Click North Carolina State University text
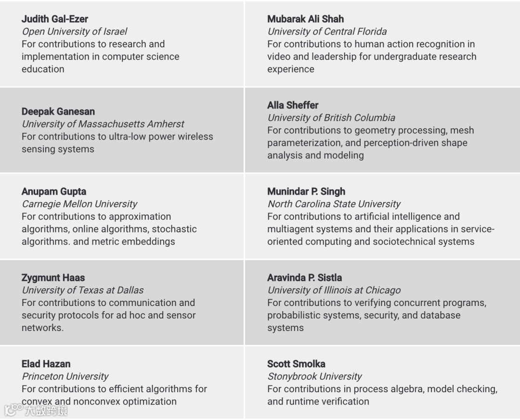This screenshot has width=520, height=420. (x=334, y=204)
